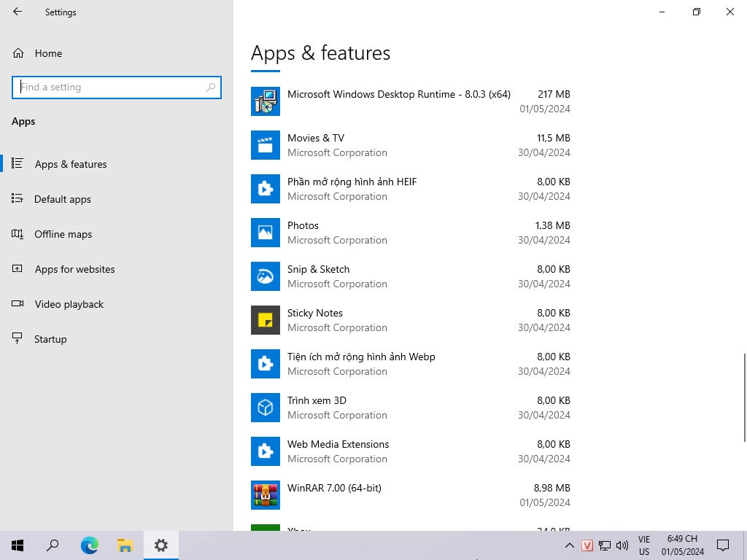Select Apps for websites in sidebar
747x560 pixels.
74,269
